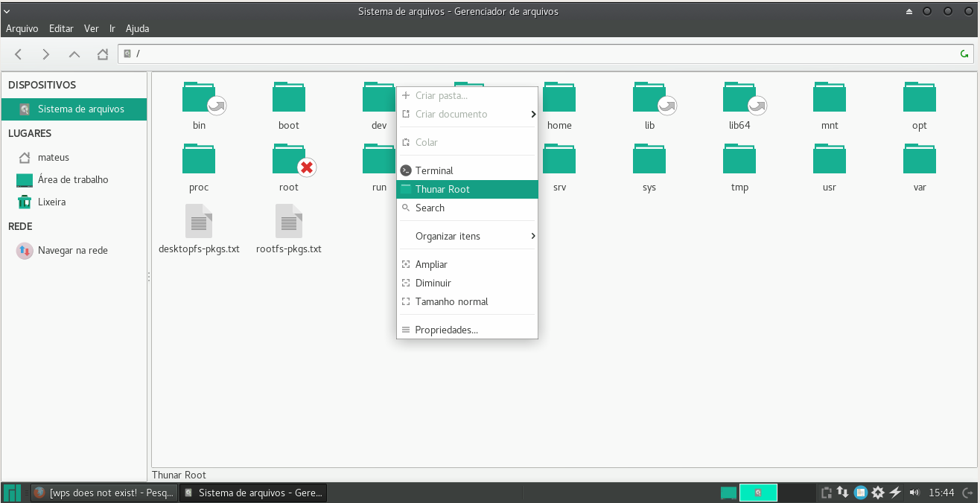Choose Search from the context menu
The height and width of the screenshot is (503, 980).
point(467,208)
